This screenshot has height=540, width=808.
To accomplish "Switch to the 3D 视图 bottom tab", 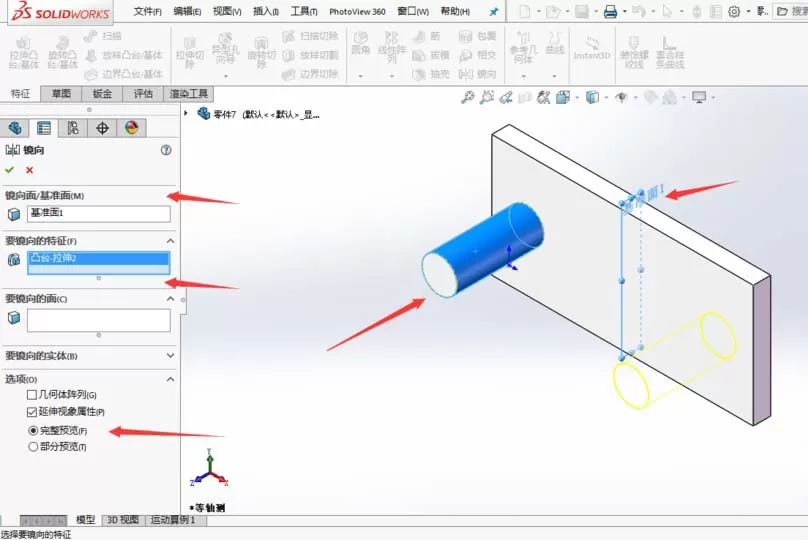I will click(x=123, y=520).
